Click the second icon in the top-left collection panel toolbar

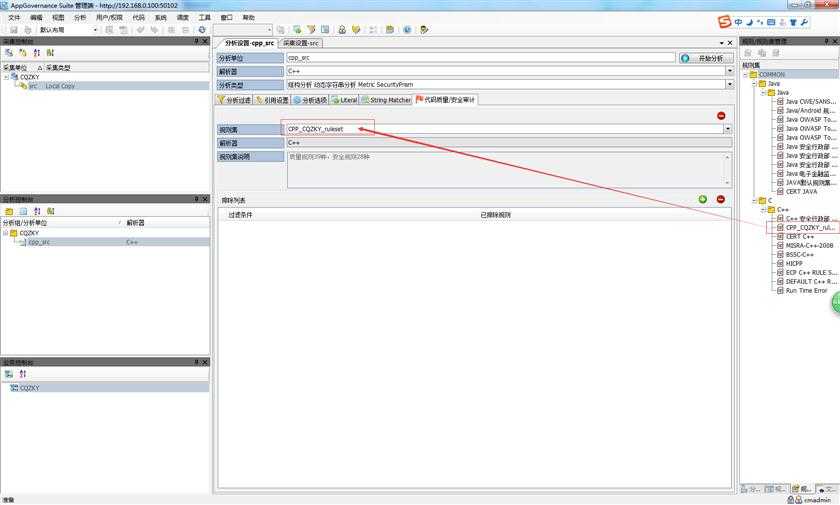click(x=22, y=52)
